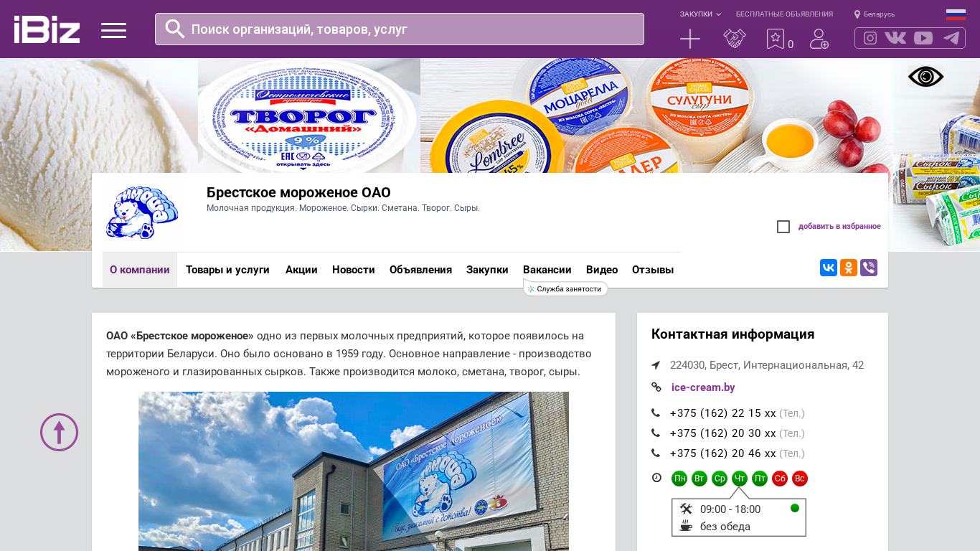This screenshot has width=980, height=551.
Task: Open the Акции tab
Action: pos(301,270)
